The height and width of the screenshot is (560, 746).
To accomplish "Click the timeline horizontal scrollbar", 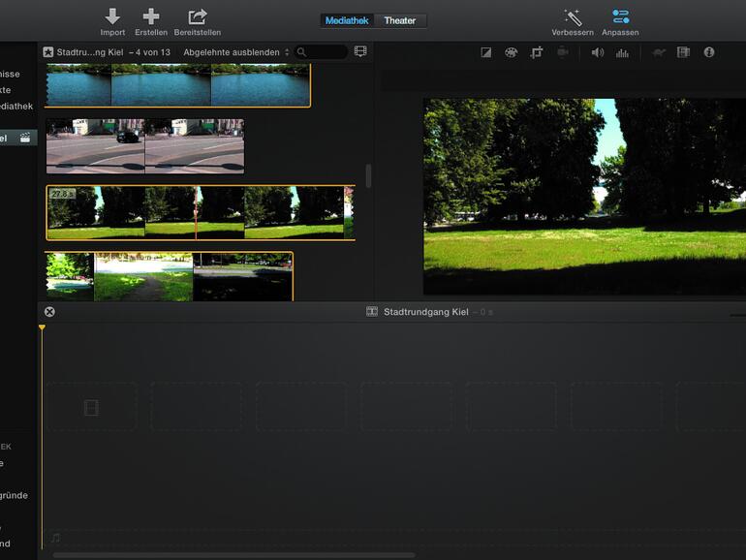I will click(x=233, y=555).
